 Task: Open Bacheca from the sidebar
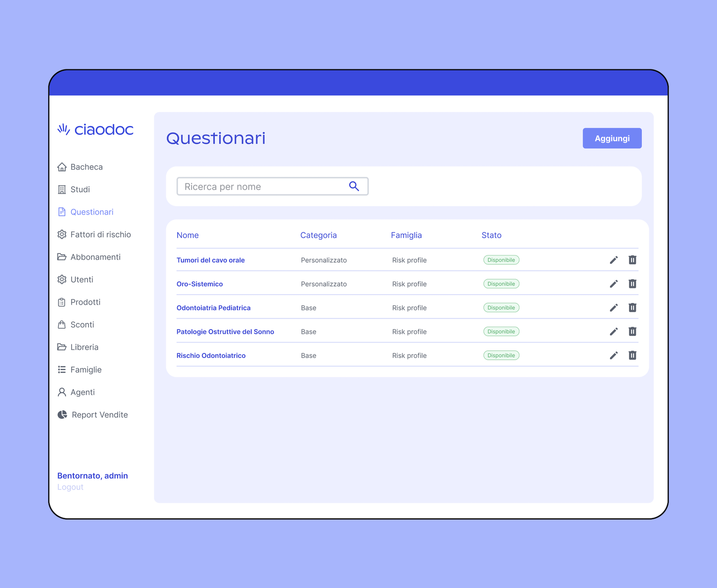point(86,167)
